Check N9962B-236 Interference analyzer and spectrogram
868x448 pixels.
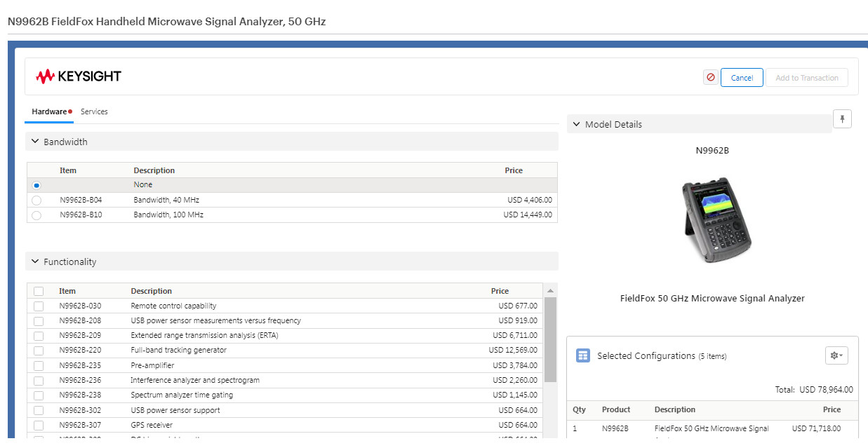pos(39,381)
